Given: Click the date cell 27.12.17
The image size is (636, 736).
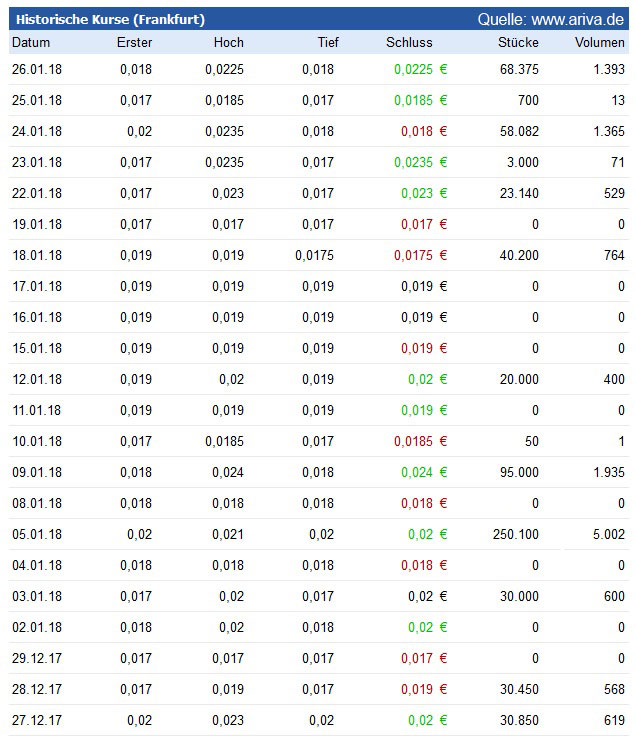Looking at the screenshot, I should click(37, 721).
